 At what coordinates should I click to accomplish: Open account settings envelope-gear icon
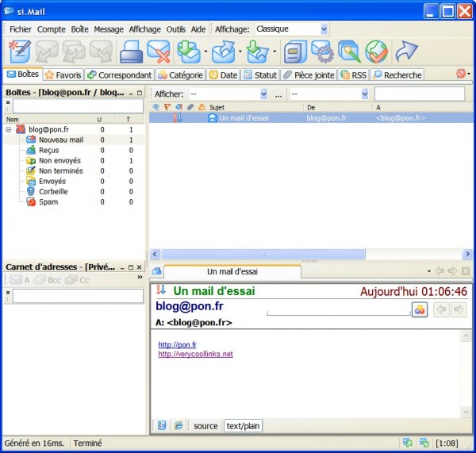pyautogui.click(x=323, y=52)
